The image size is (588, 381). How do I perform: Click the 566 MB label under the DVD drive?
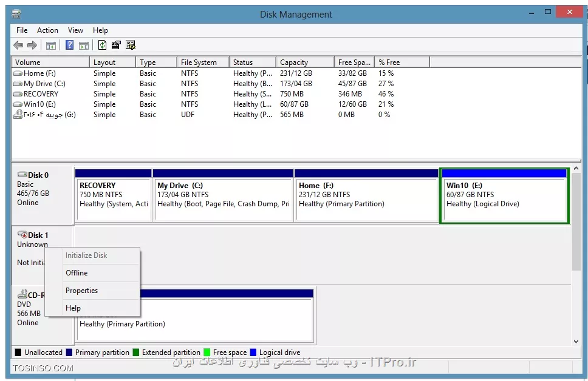(x=29, y=314)
